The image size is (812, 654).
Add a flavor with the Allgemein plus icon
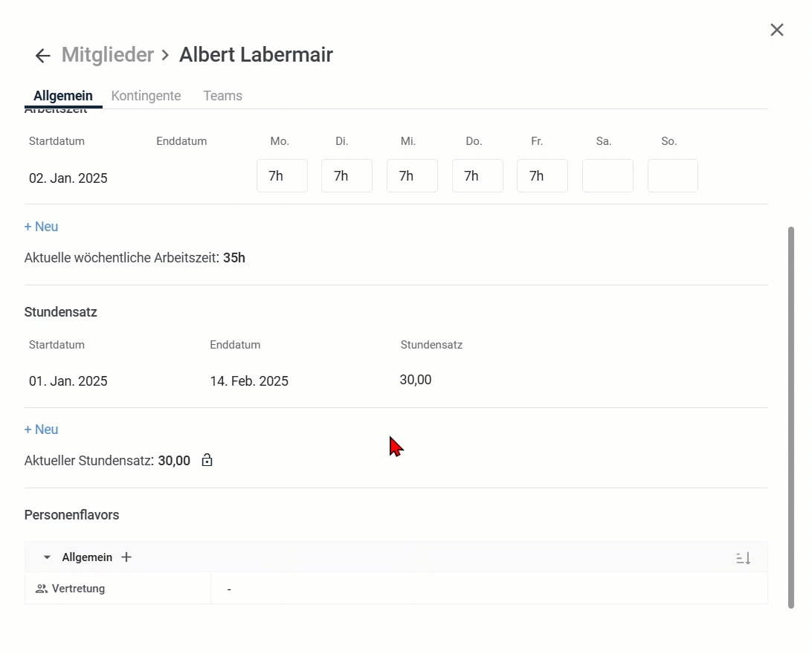(126, 557)
